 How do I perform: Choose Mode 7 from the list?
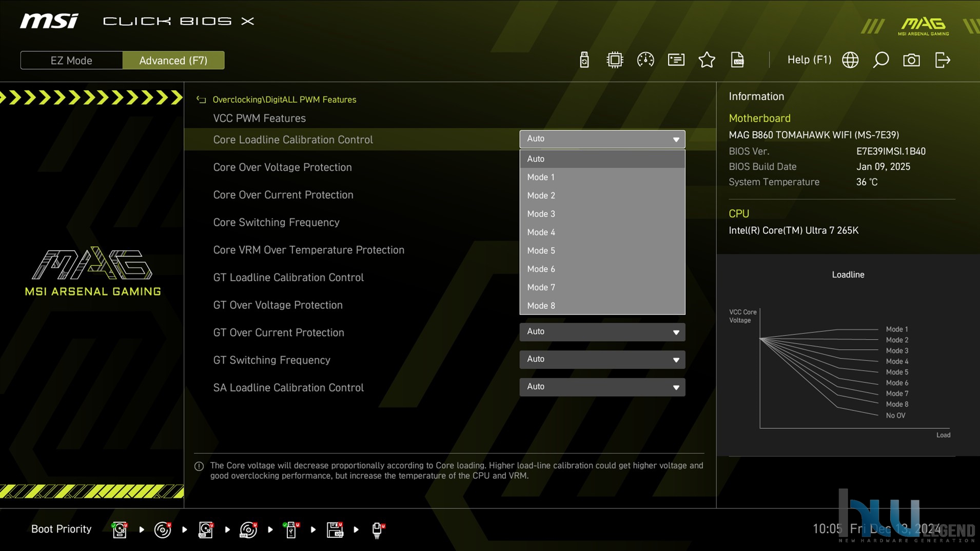(x=602, y=287)
